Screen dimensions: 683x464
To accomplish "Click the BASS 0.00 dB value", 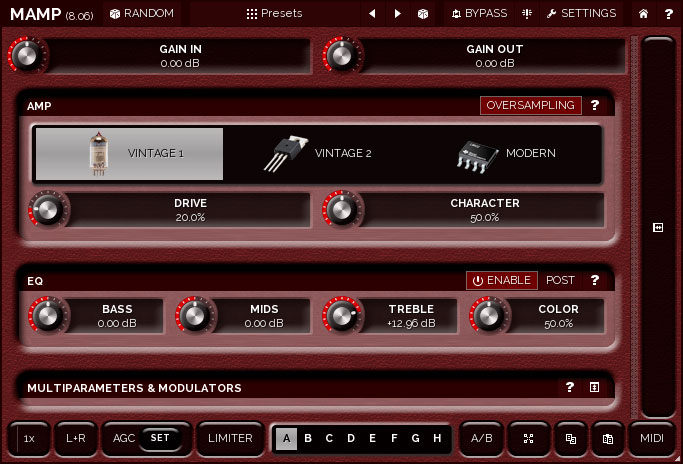I will click(x=117, y=324).
